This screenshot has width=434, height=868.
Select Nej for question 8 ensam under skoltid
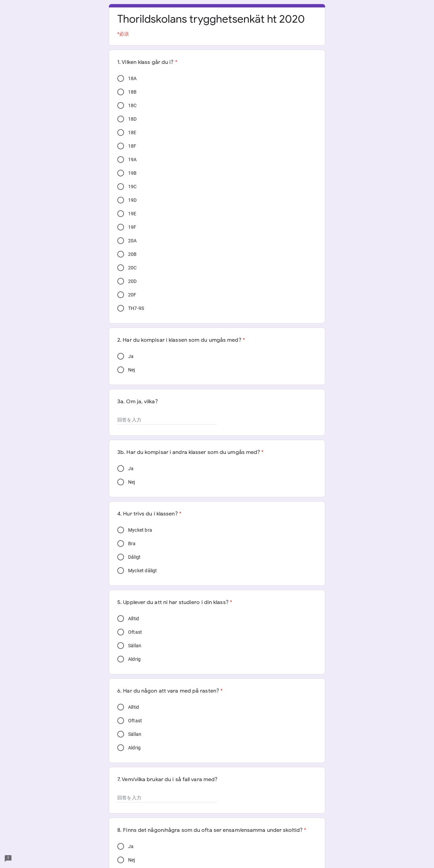coord(121,860)
